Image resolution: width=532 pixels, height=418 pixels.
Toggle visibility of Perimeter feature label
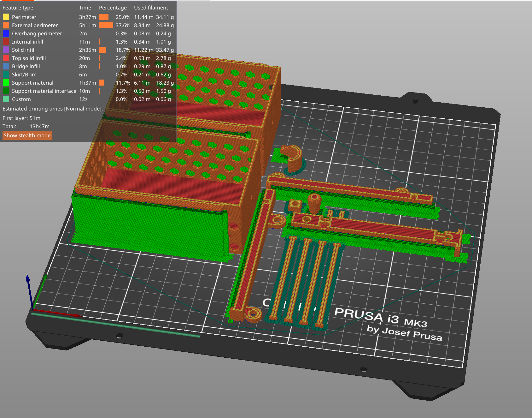click(24, 17)
